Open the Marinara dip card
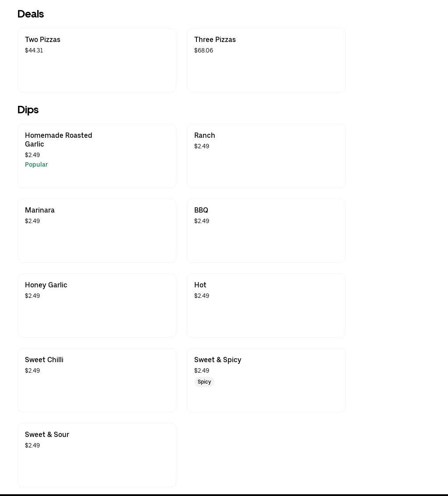 (97, 231)
